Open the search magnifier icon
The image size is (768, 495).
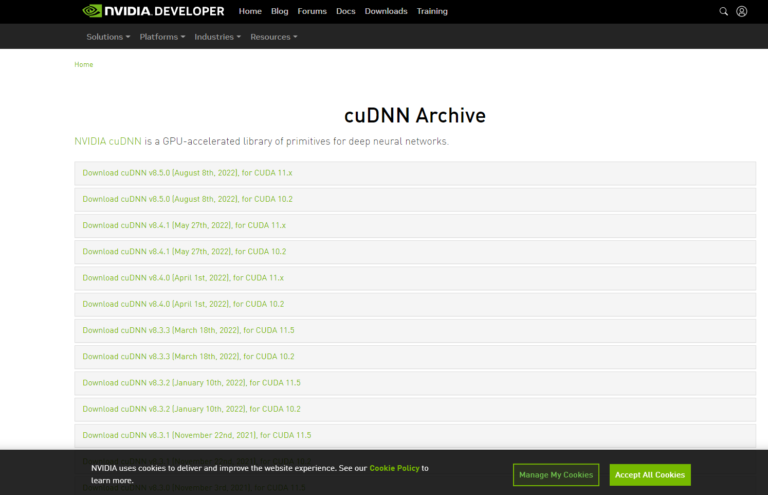point(724,12)
